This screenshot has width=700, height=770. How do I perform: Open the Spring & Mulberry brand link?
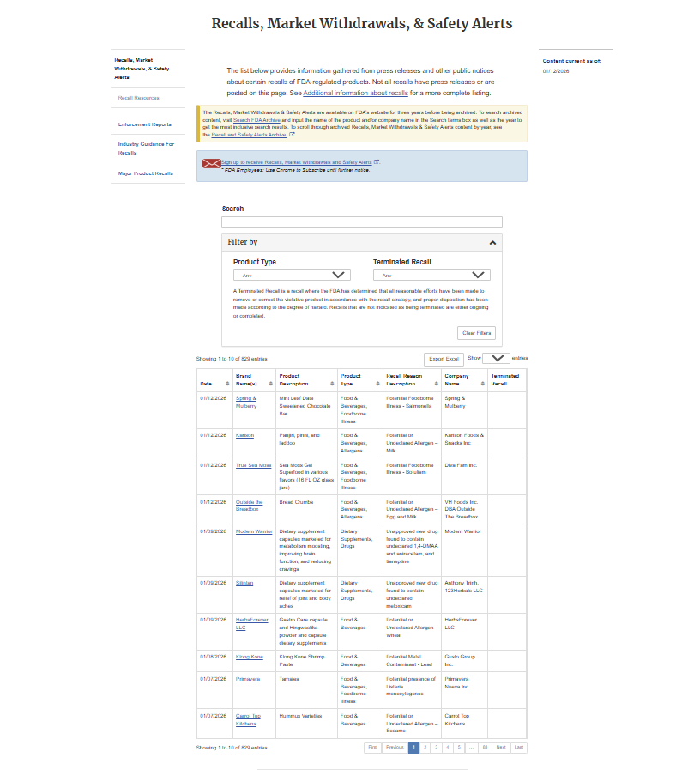[246, 403]
